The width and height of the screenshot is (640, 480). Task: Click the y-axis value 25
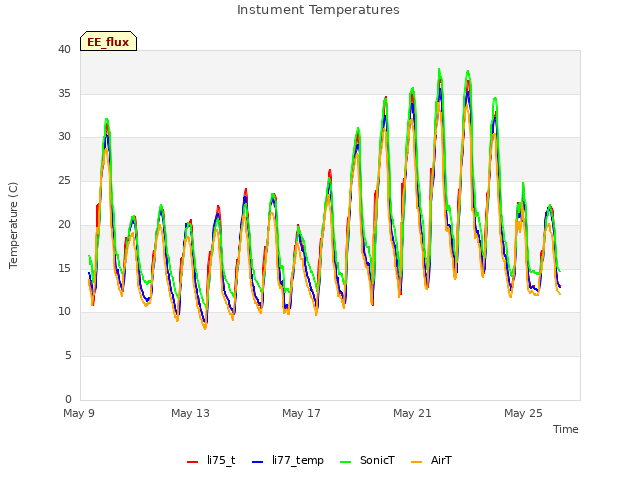click(64, 180)
